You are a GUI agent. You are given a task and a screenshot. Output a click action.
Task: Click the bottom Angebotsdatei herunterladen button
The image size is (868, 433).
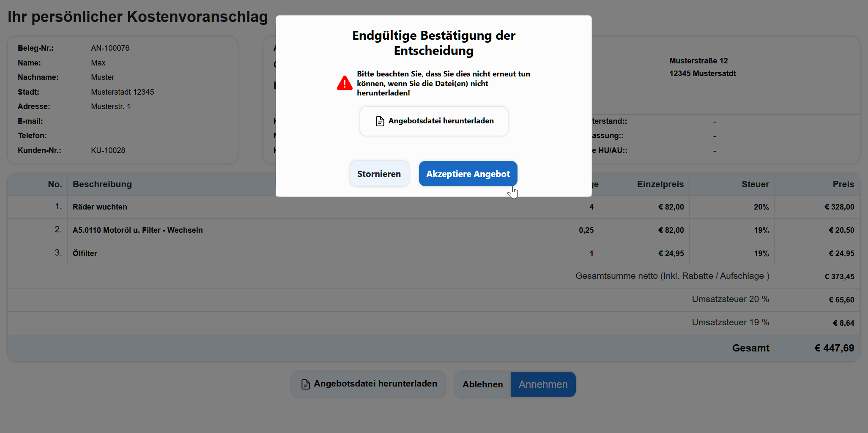click(x=369, y=384)
